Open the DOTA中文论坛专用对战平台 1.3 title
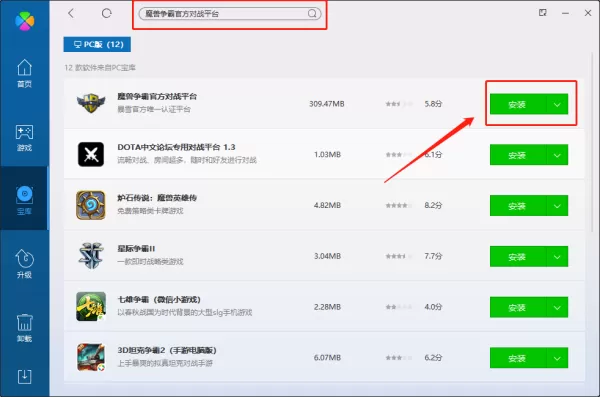Viewport: 600px width, 397px height. click(176, 147)
